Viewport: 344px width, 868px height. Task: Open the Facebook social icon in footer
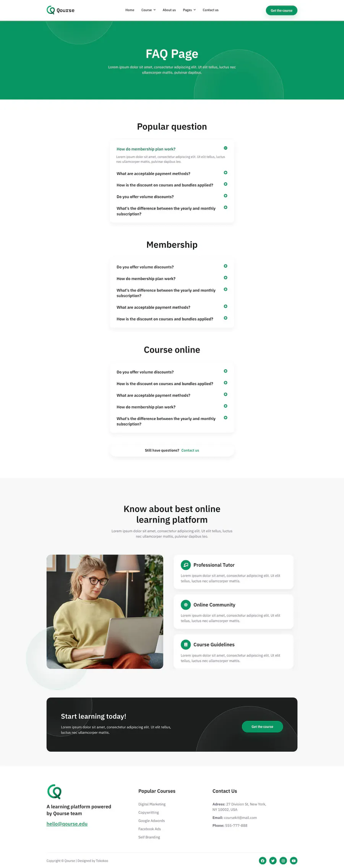click(x=263, y=860)
